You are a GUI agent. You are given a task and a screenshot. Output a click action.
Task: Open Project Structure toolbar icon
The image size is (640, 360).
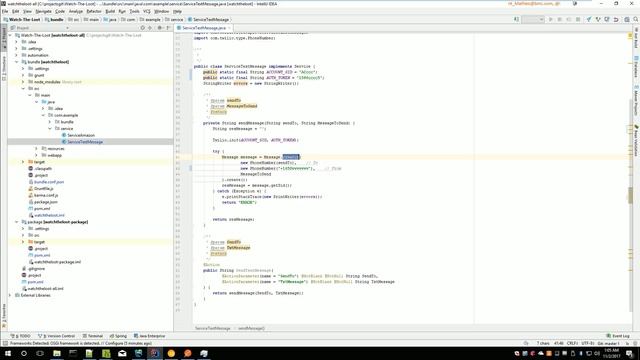click(x=627, y=19)
